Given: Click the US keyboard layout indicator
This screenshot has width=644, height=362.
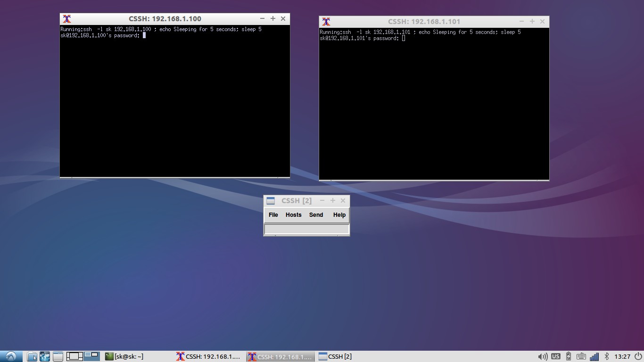Looking at the screenshot, I should pos(556,356).
